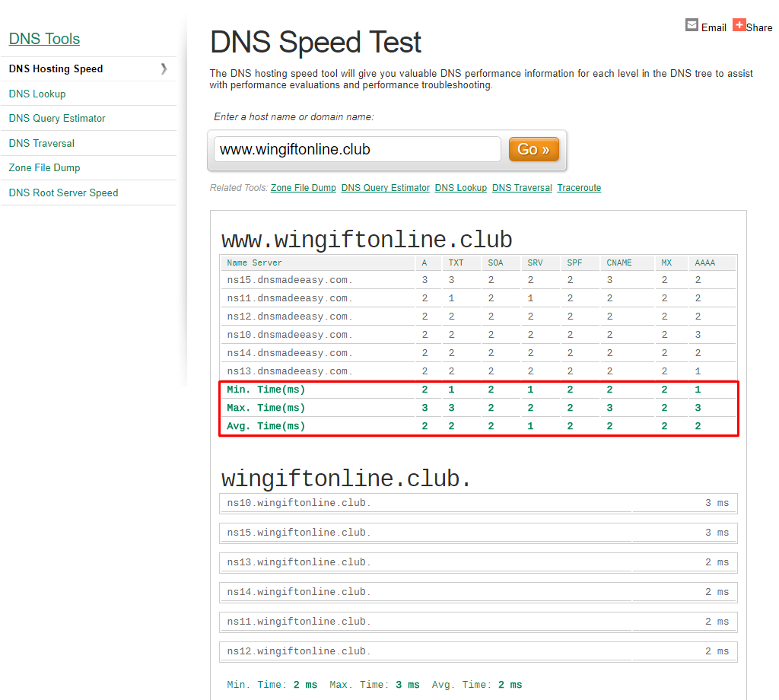Select the ns10.dnsmadeeasy.com. row
This screenshot has width=779, height=700.
478,335
